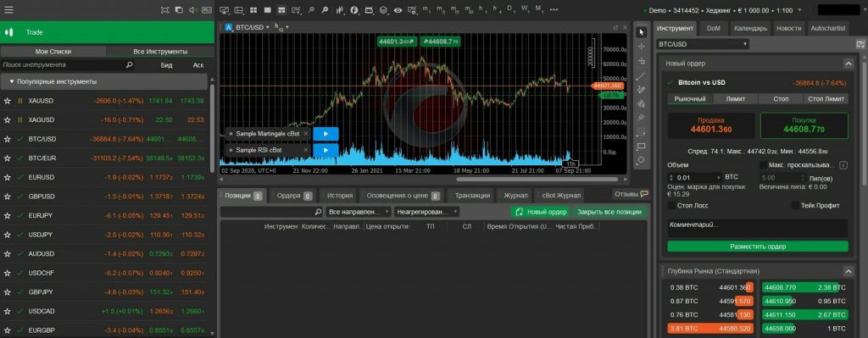Select the trend line drawing tool

642,75
